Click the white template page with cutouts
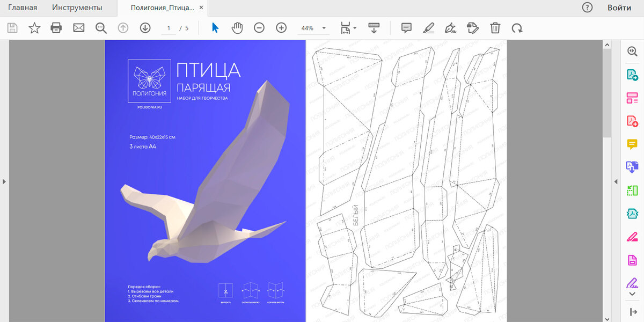Viewport: 644px width, 322px height. (406, 181)
